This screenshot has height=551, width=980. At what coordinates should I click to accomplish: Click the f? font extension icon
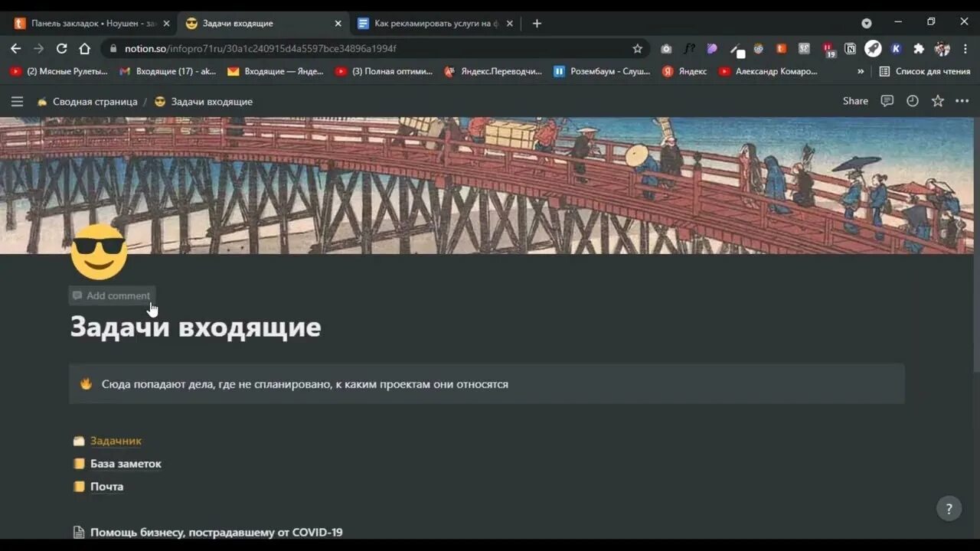click(689, 48)
